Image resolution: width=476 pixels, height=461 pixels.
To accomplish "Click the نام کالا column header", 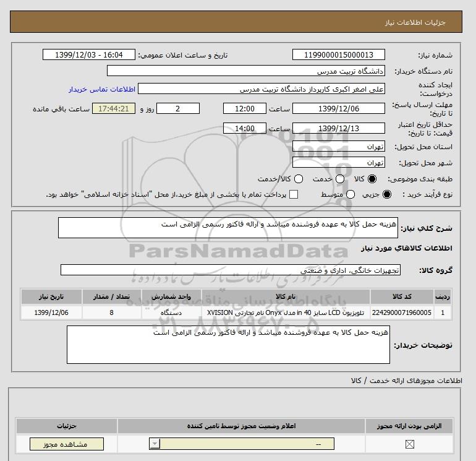I will (286, 296).
